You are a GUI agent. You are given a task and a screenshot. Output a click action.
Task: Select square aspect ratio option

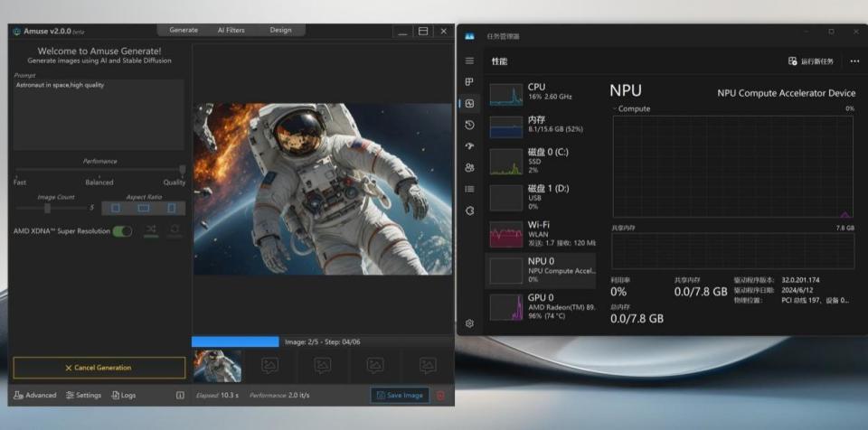click(x=116, y=209)
